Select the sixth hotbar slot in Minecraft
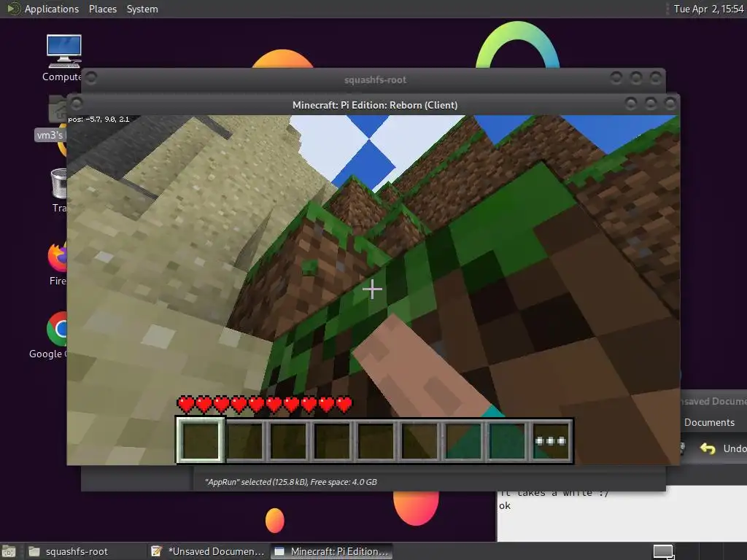747x560 pixels. pyautogui.click(x=419, y=440)
